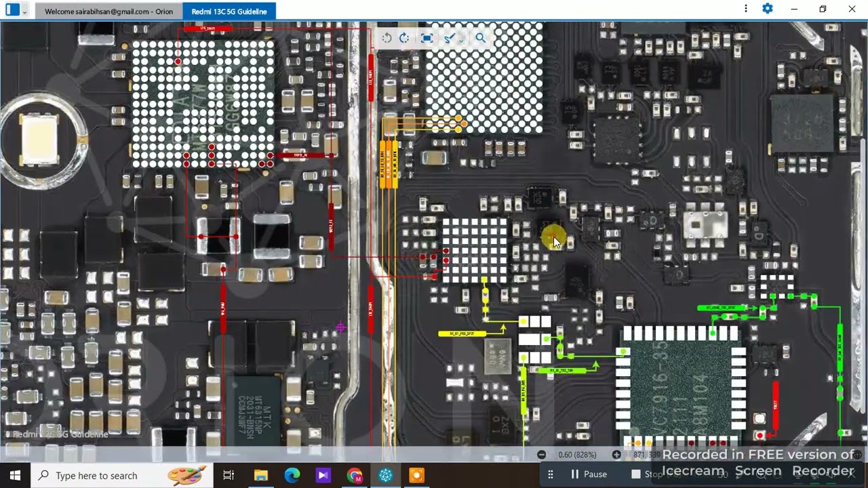The image size is (868, 488).
Task: Pause the Icecream screen recording
Action: [x=589, y=474]
